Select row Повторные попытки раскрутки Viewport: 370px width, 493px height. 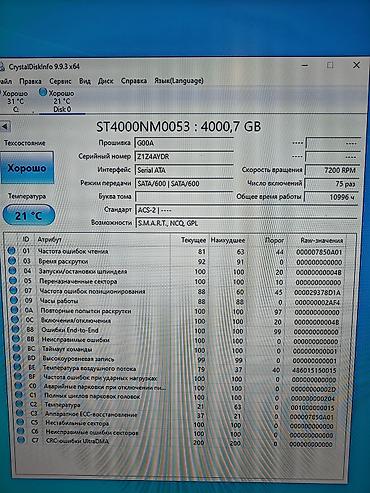click(x=176, y=311)
